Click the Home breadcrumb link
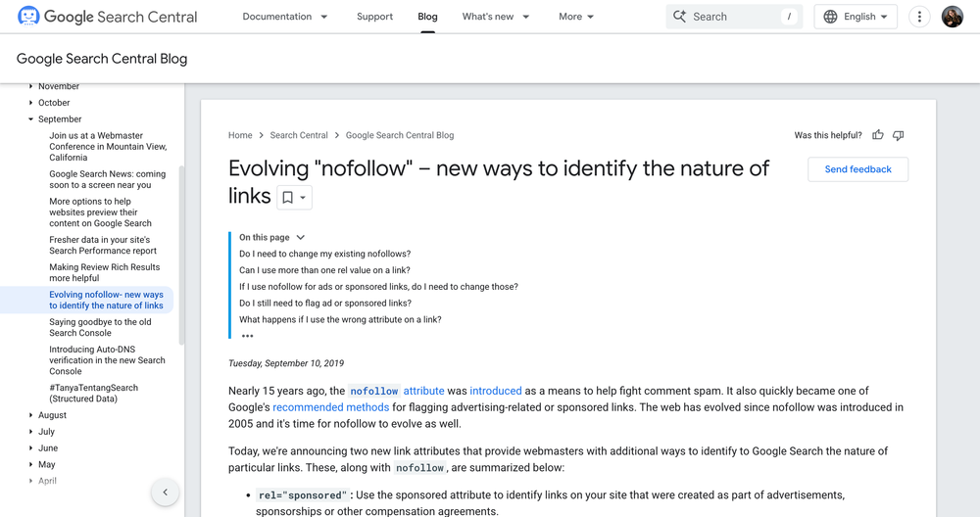 coord(240,135)
